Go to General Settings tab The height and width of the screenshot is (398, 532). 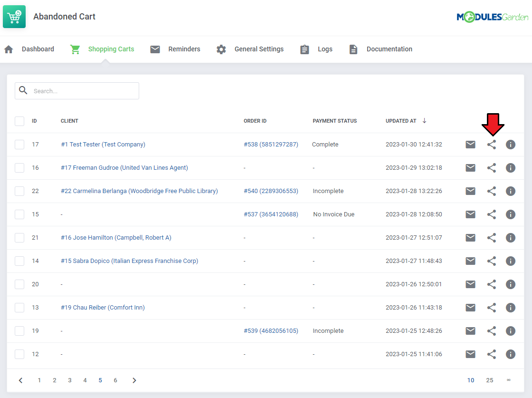tap(250, 49)
